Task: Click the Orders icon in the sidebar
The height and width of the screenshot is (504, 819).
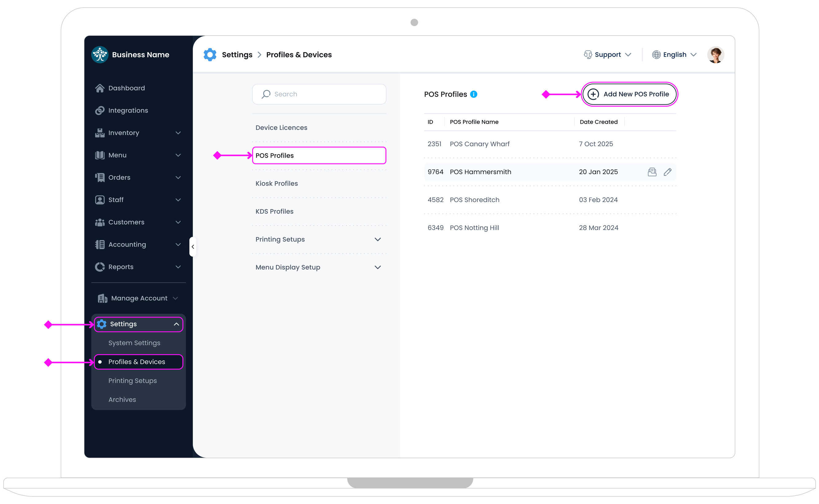Action: coord(100,177)
